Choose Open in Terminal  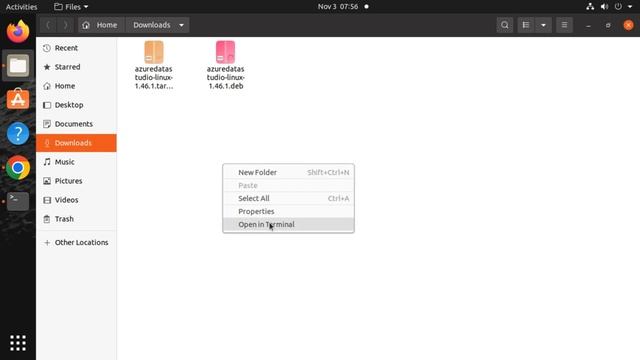coord(288,224)
